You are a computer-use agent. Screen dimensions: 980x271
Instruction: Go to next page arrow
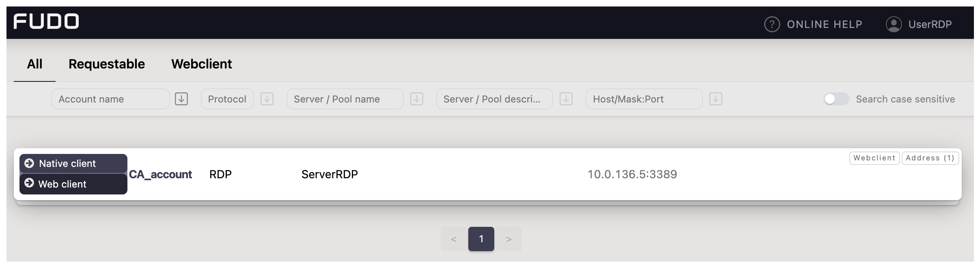point(509,239)
